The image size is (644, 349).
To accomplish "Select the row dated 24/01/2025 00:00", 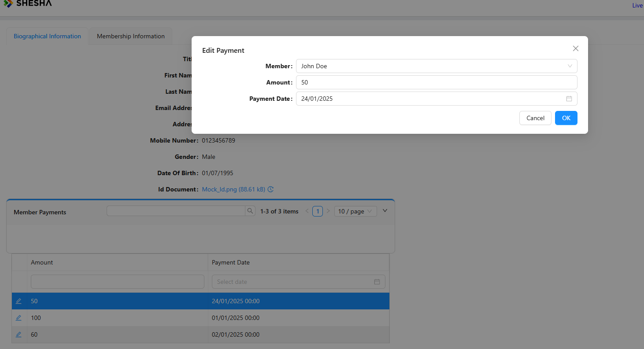I will 201,301.
